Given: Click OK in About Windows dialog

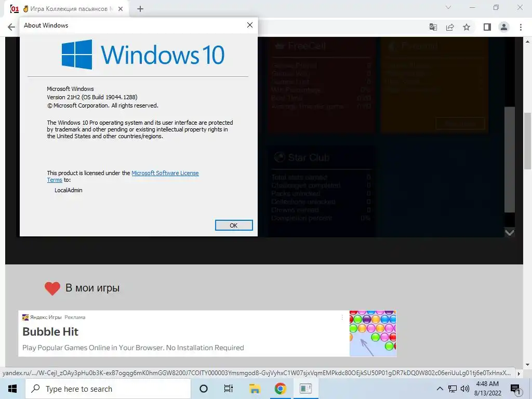Looking at the screenshot, I should (x=234, y=225).
